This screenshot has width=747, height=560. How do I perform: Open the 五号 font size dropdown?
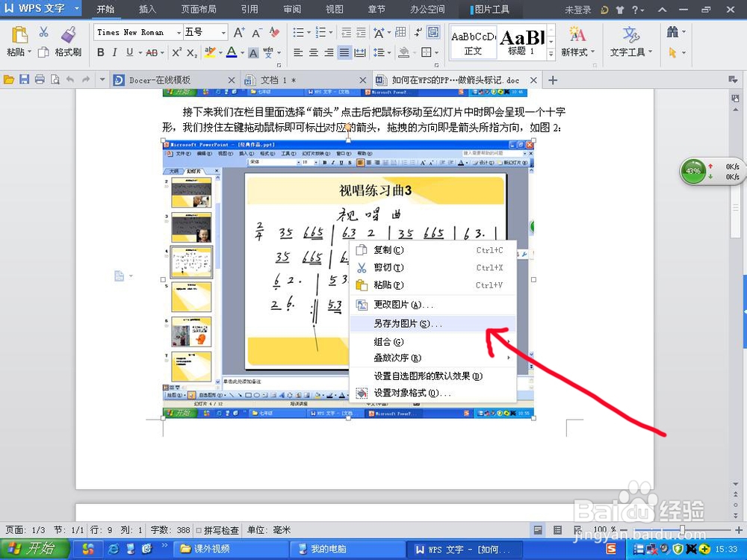pos(224,32)
